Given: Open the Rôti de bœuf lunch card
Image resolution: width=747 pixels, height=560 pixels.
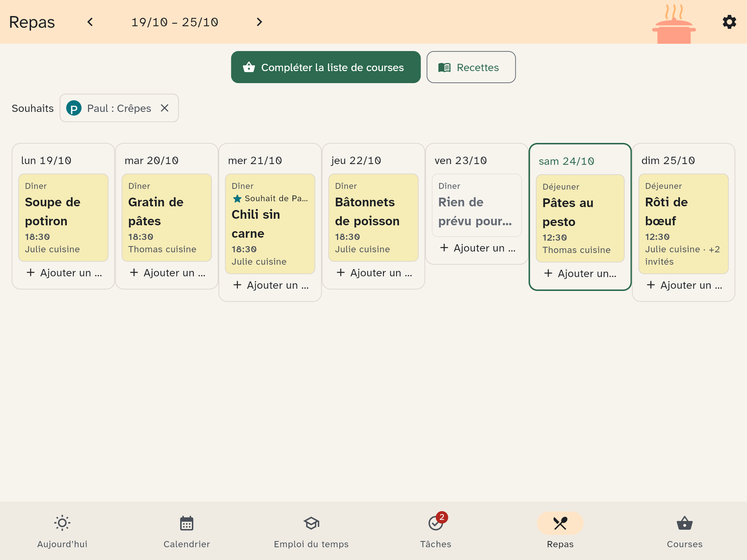Looking at the screenshot, I should pyautogui.click(x=683, y=224).
